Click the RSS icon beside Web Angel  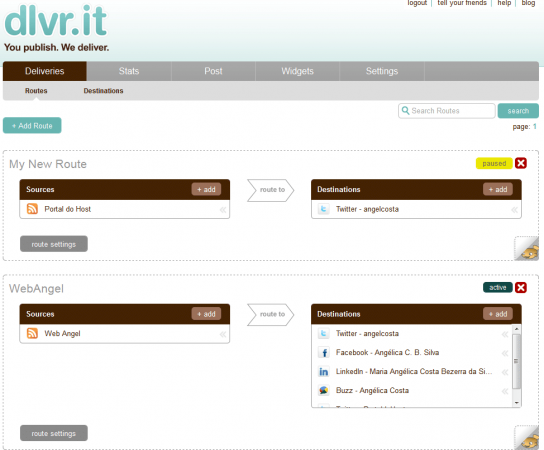click(32, 333)
